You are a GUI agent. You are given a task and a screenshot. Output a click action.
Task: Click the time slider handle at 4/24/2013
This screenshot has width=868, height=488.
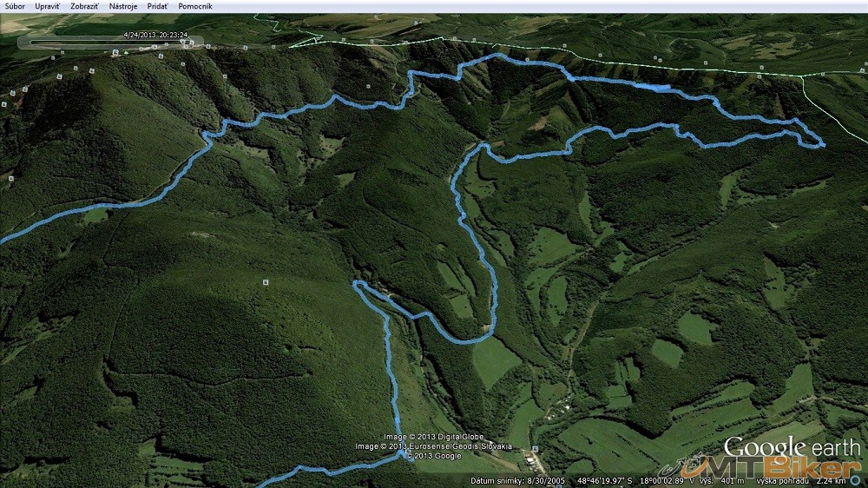pyautogui.click(x=184, y=42)
